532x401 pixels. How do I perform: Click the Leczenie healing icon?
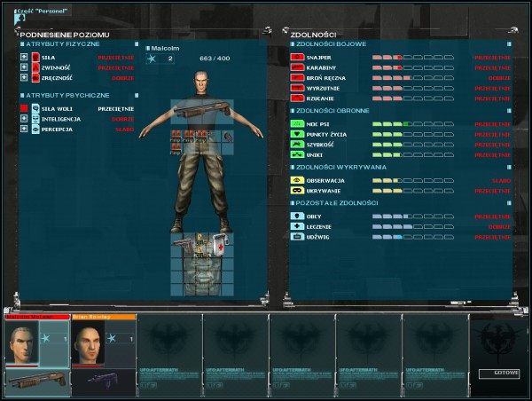click(x=298, y=227)
